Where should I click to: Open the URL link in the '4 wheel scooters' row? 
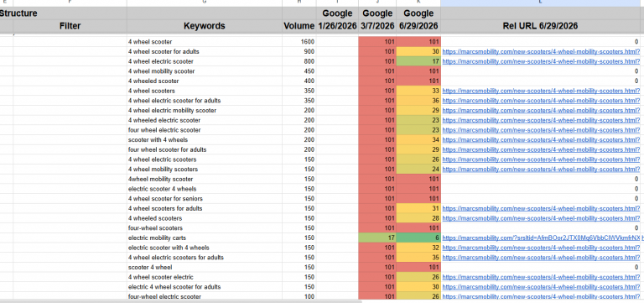point(541,91)
